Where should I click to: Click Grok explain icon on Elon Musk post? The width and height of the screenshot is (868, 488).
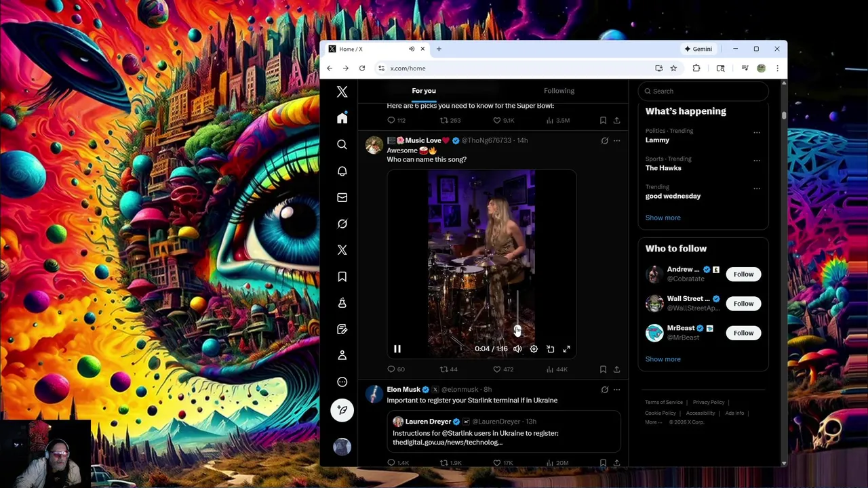pyautogui.click(x=604, y=390)
